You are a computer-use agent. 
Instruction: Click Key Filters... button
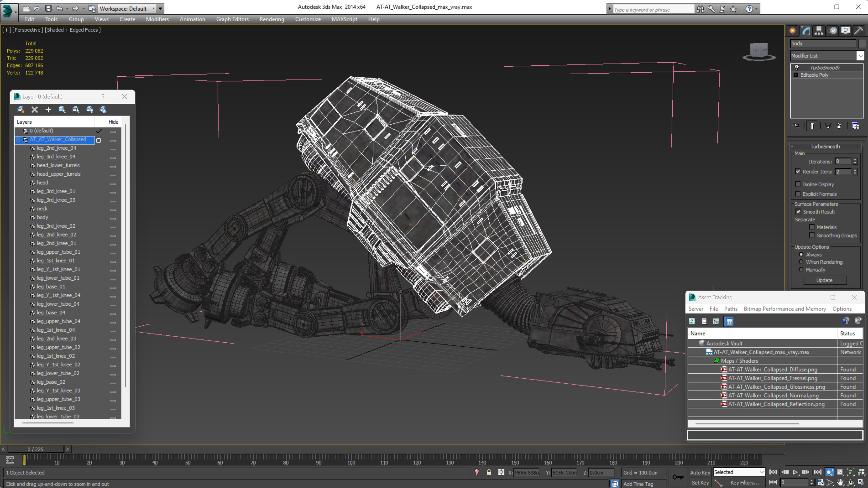tap(744, 483)
